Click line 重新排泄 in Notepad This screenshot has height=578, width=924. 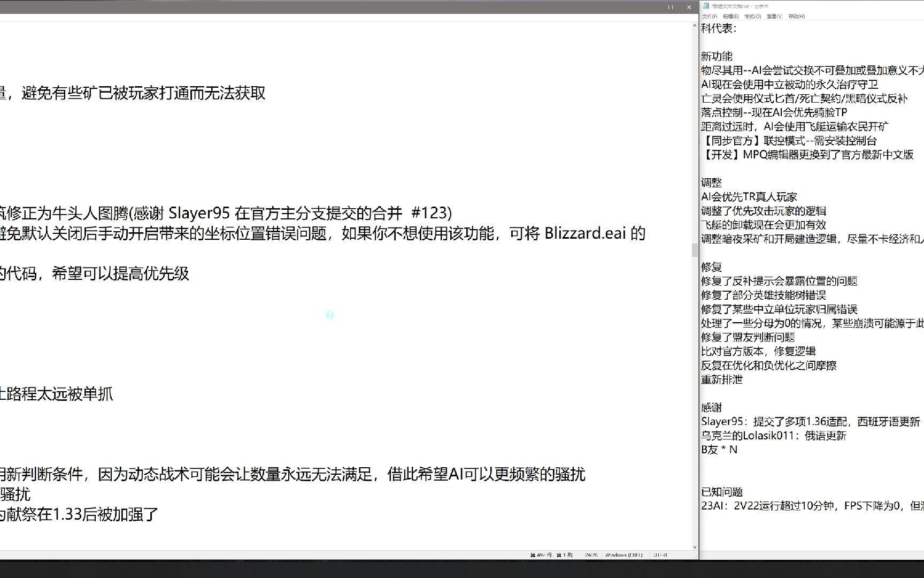tap(722, 379)
